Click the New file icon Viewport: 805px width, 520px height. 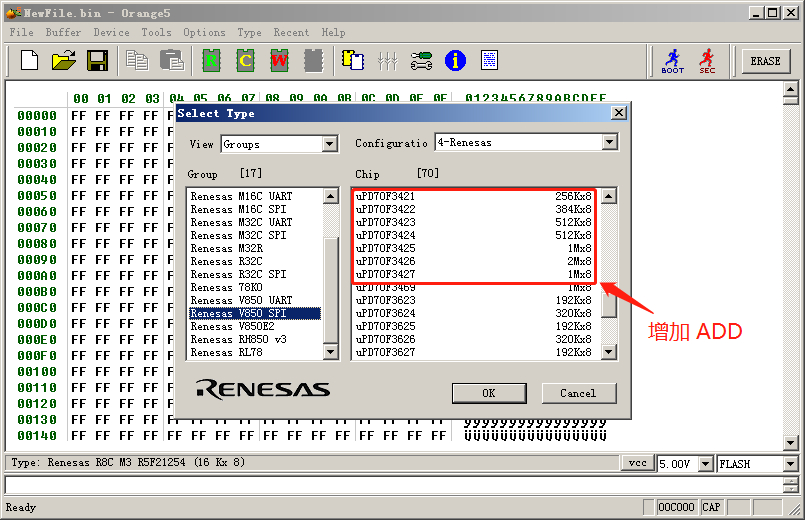point(29,61)
